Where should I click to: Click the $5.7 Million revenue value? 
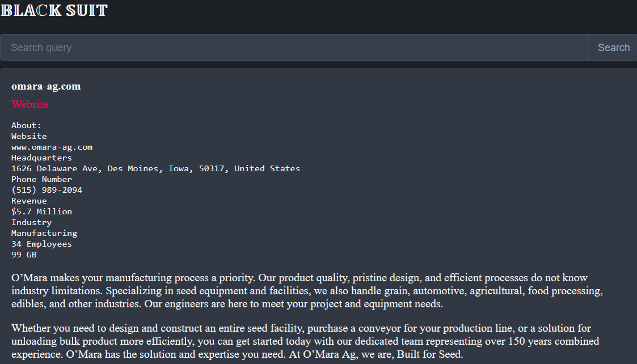pos(41,211)
